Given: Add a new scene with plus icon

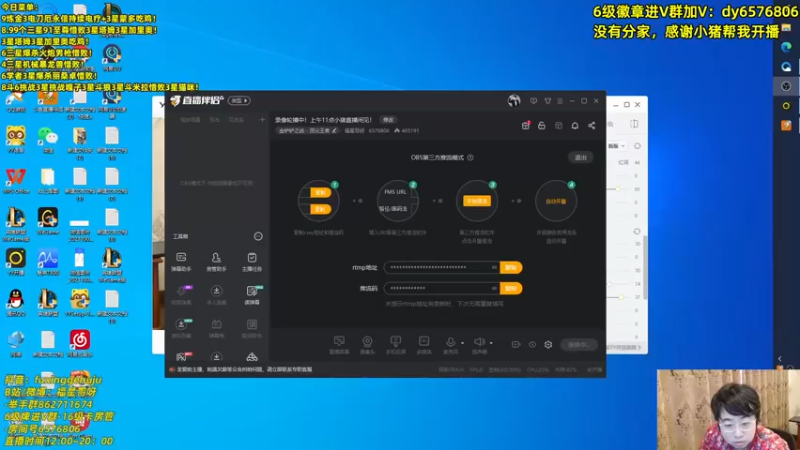Looking at the screenshot, I should click(262, 119).
